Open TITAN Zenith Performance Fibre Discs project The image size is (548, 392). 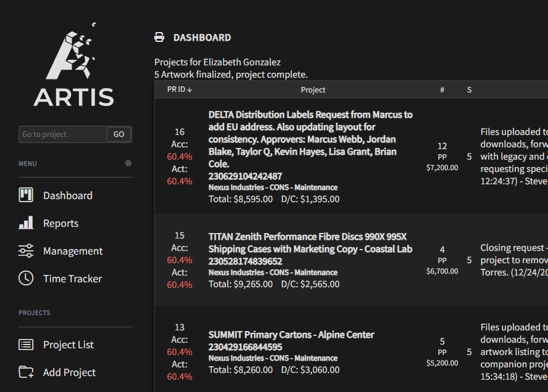(x=307, y=237)
